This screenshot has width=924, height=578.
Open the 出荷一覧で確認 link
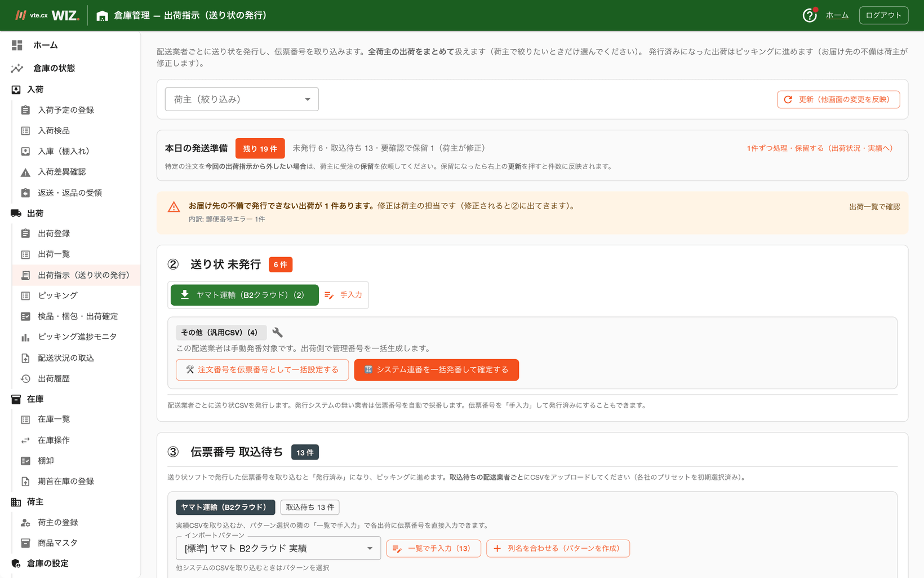coord(874,207)
